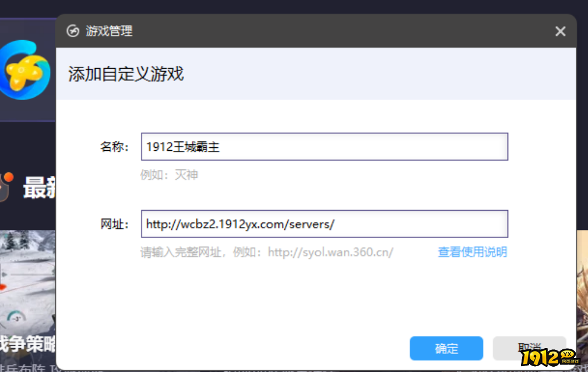Click the 游戏管理 title text
Image resolution: width=588 pixels, height=372 pixels.
110,31
